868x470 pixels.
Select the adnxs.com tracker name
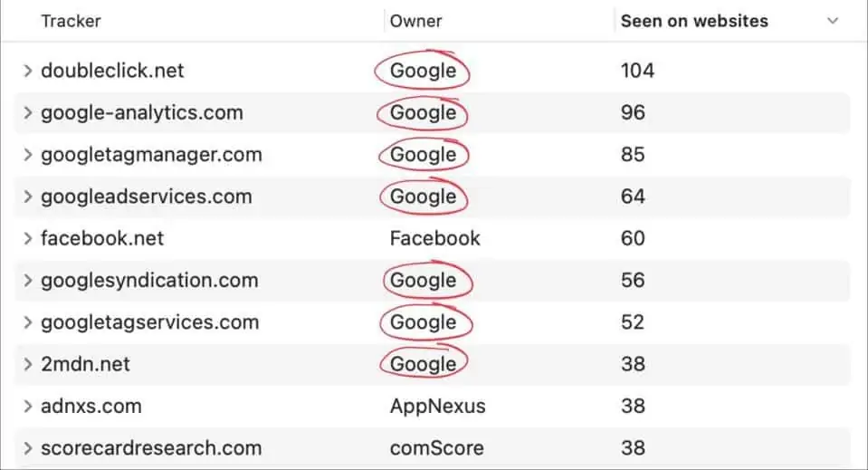(91, 406)
